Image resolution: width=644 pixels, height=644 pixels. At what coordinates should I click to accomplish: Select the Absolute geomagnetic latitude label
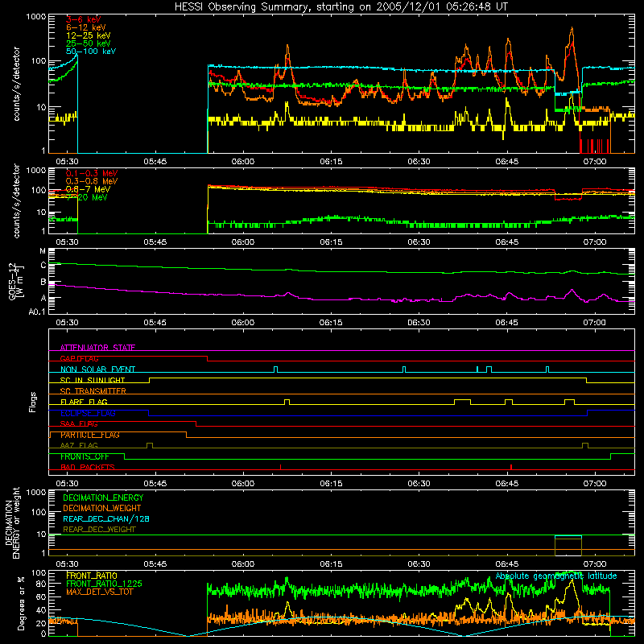pyautogui.click(x=556, y=576)
